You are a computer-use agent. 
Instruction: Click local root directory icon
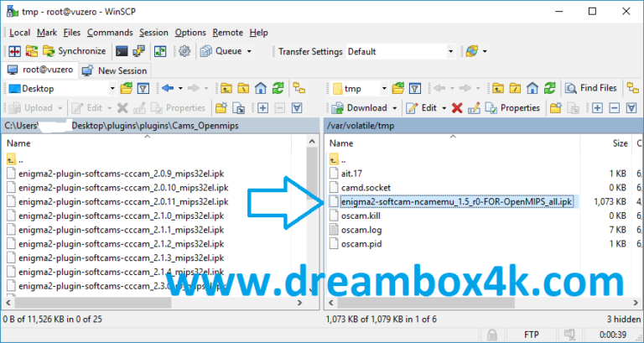tap(243, 88)
